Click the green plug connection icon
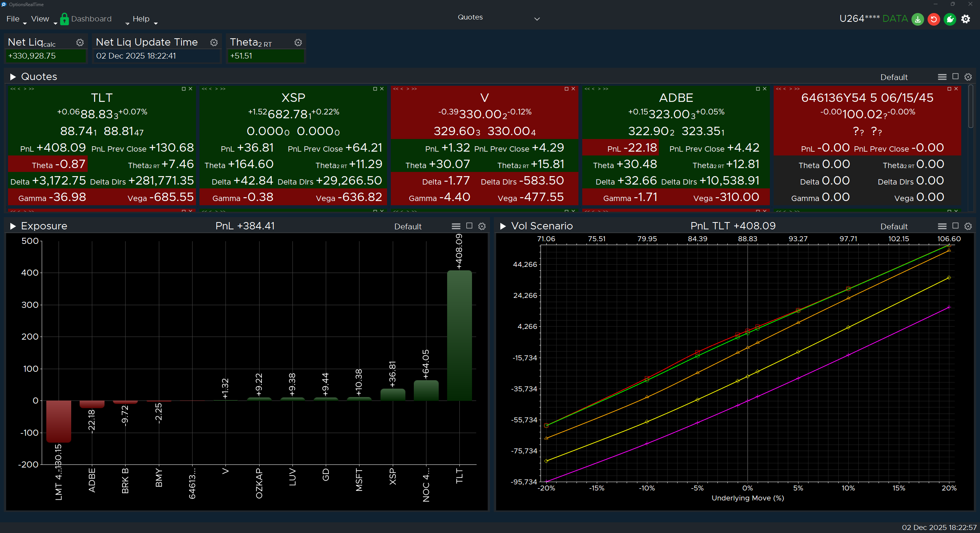This screenshot has width=980, height=533. [950, 19]
